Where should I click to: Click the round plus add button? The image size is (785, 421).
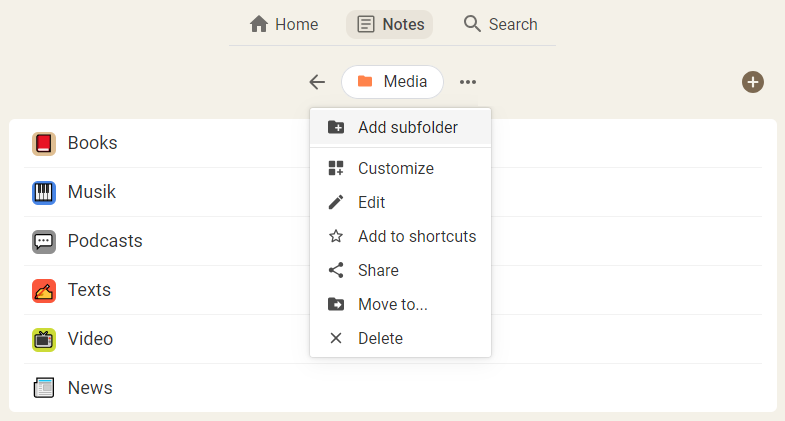coord(752,82)
